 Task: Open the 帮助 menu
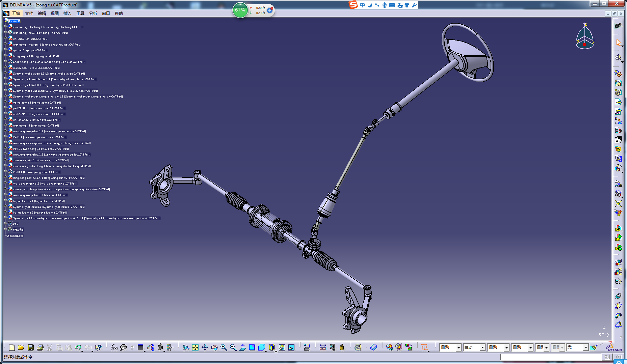click(x=119, y=13)
